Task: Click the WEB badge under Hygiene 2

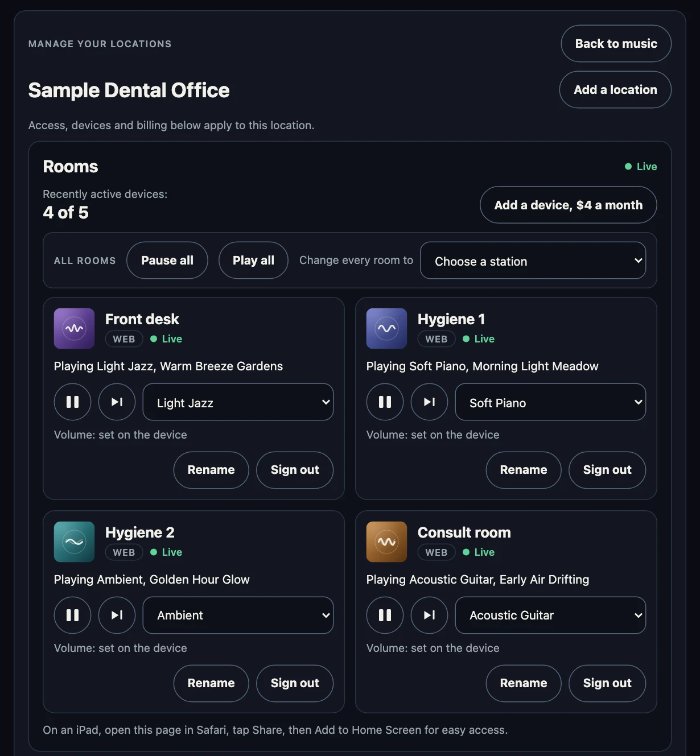Action: pyautogui.click(x=124, y=552)
